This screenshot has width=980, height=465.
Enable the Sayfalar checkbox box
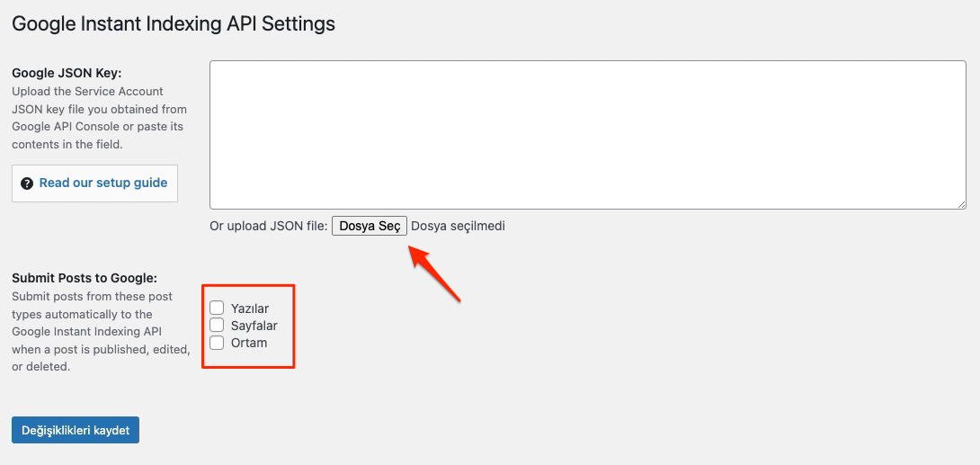click(217, 326)
